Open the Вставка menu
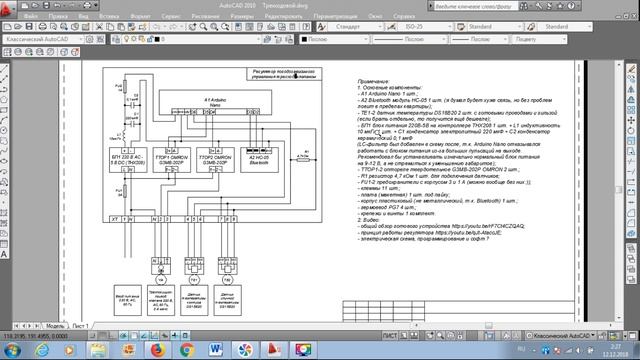 (109, 16)
